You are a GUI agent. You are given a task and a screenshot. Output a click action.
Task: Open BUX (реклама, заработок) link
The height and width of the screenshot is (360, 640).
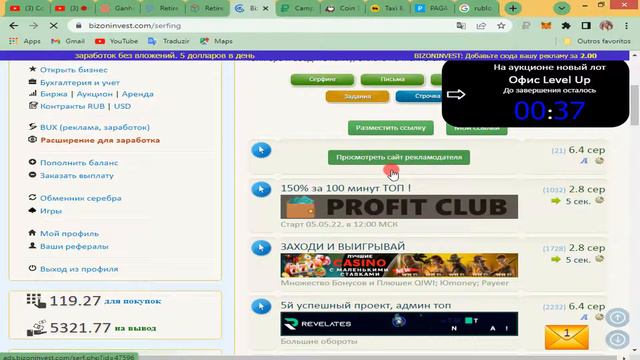click(95, 127)
